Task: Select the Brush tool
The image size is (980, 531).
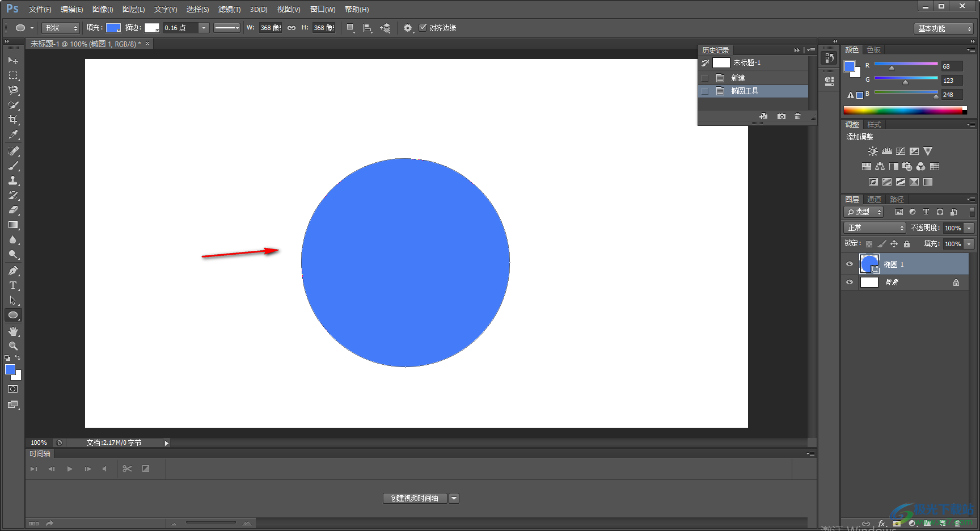Action: 13,166
